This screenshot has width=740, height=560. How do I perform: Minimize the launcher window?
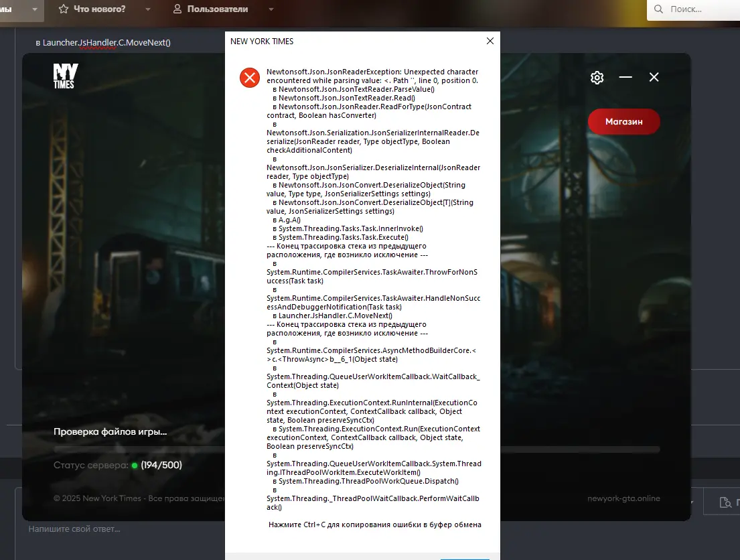[625, 78]
